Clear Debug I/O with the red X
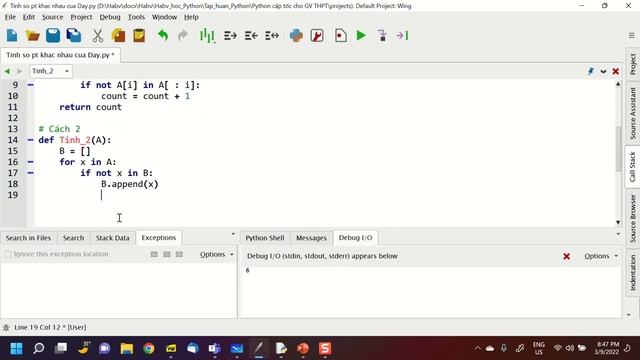This screenshot has width=640, height=360. pyautogui.click(x=567, y=256)
